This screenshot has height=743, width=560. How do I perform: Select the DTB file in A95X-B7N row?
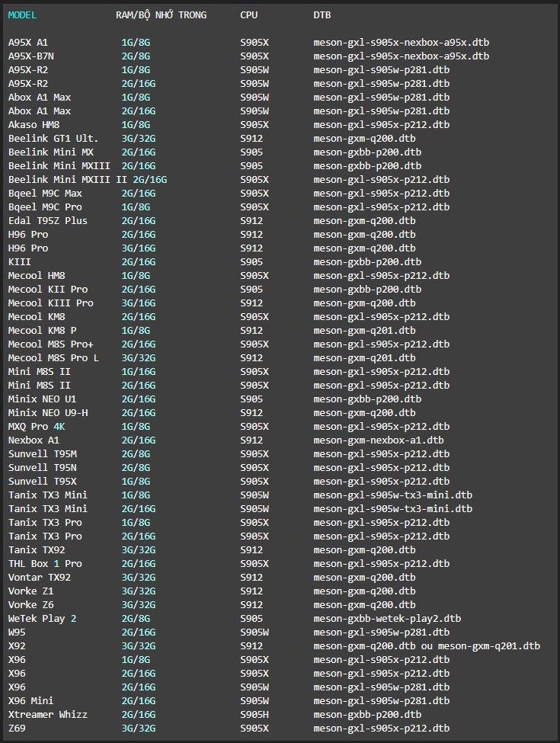402,56
